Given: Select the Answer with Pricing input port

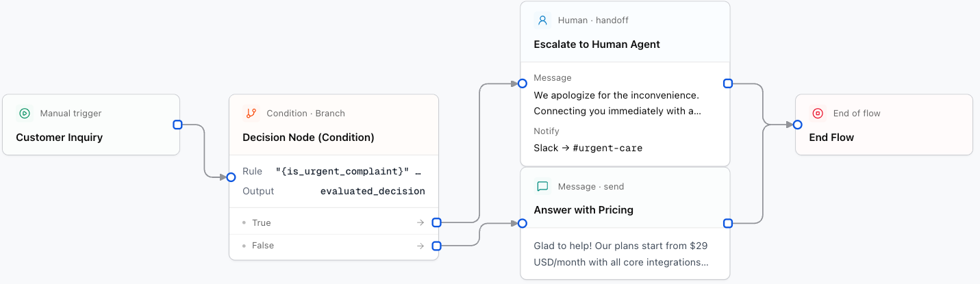Looking at the screenshot, I should [522, 223].
